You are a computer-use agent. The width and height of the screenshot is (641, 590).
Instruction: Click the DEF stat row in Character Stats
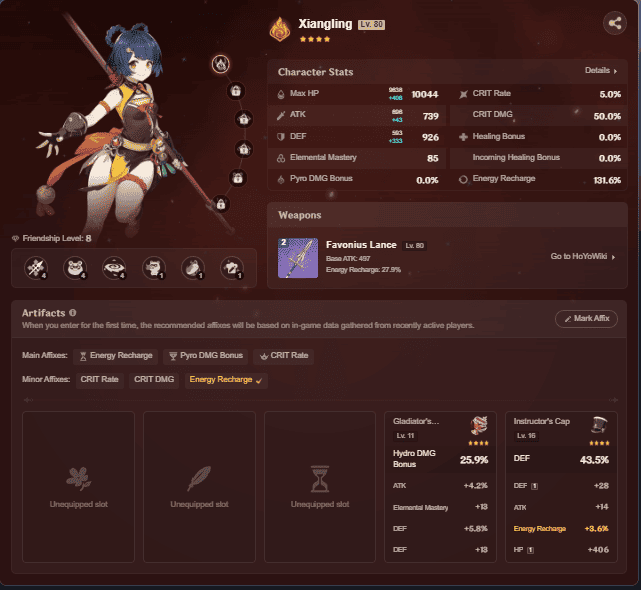click(356, 137)
